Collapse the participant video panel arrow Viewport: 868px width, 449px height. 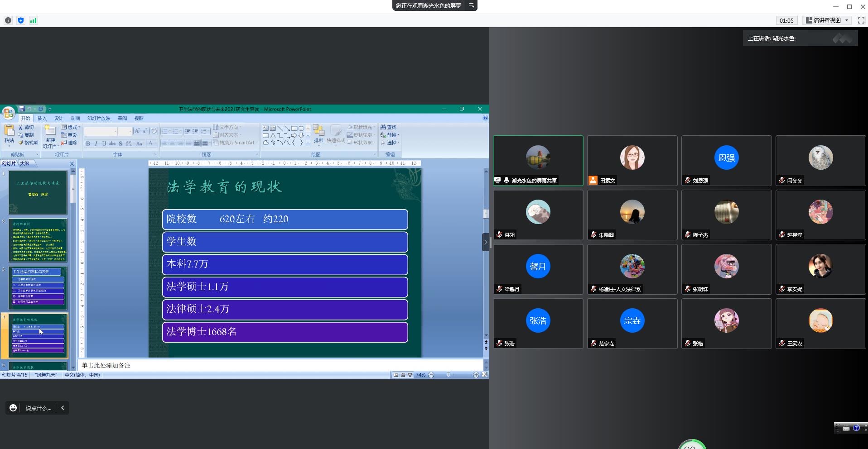486,242
